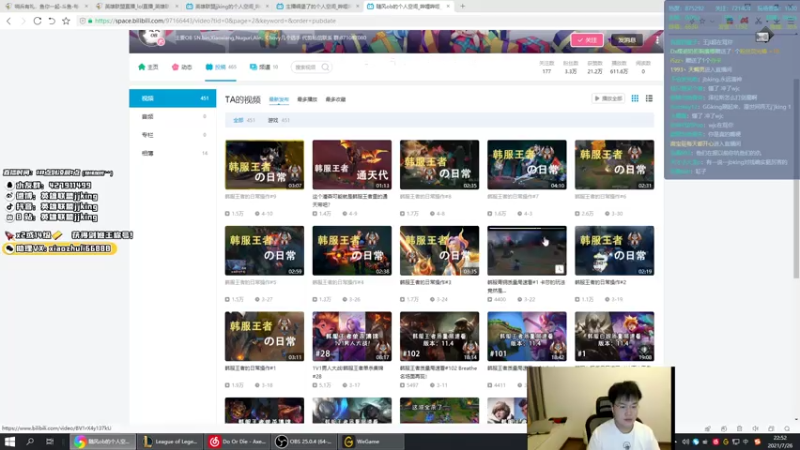The width and height of the screenshot is (800, 450).
Task: Select 视频 451 in the left sidebar
Action: pyautogui.click(x=172, y=98)
